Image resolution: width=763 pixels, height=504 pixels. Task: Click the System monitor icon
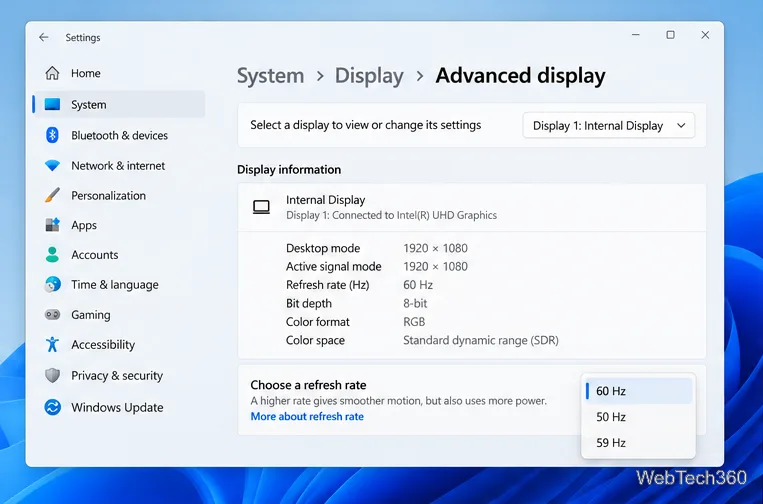click(x=52, y=104)
